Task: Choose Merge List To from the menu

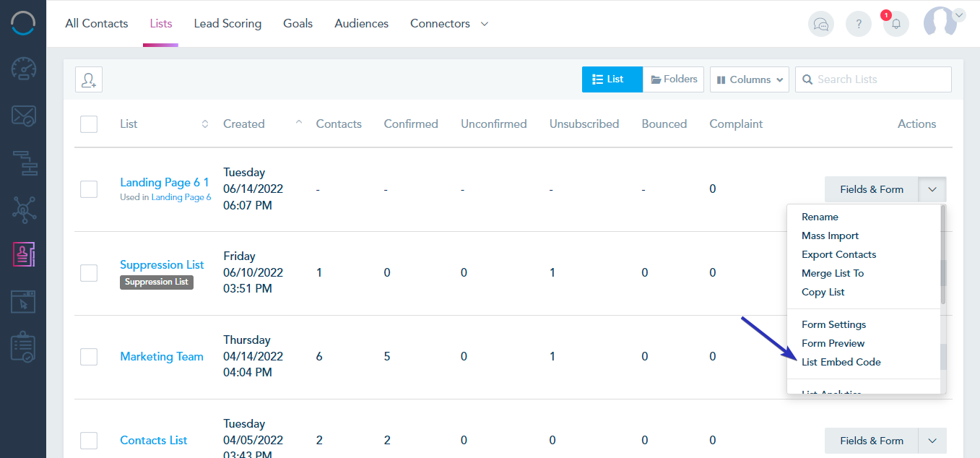Action: point(833,273)
